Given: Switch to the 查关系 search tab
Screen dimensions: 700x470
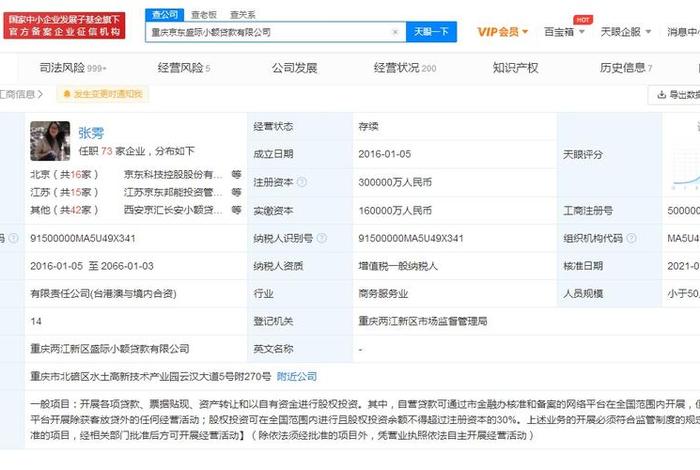Looking at the screenshot, I should [x=242, y=15].
